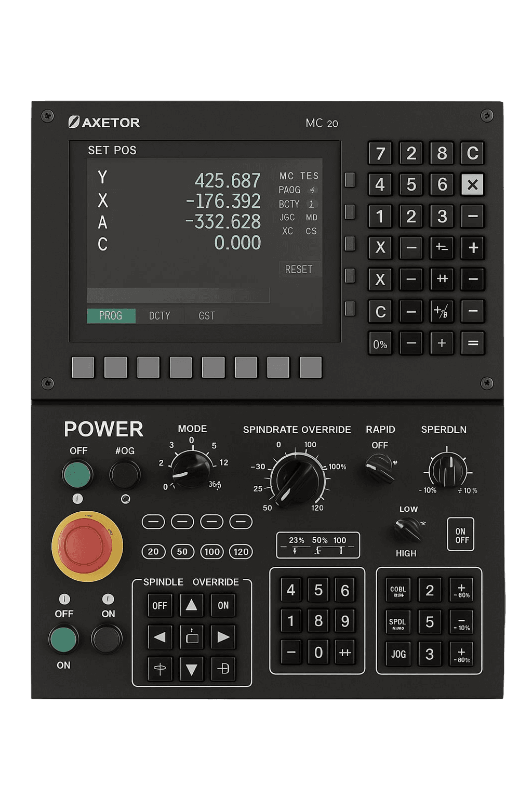Hit the plus -60% key
The height and width of the screenshot is (798, 532).
461,590
